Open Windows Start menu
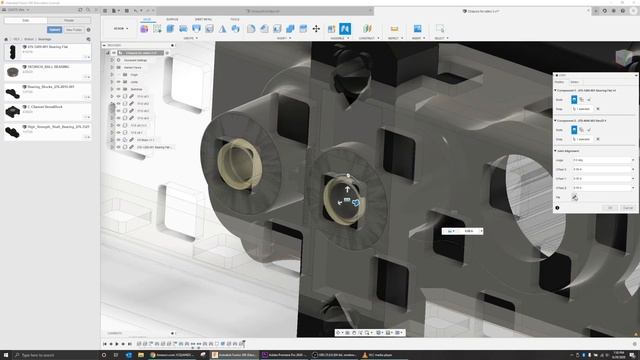 tap(6, 355)
